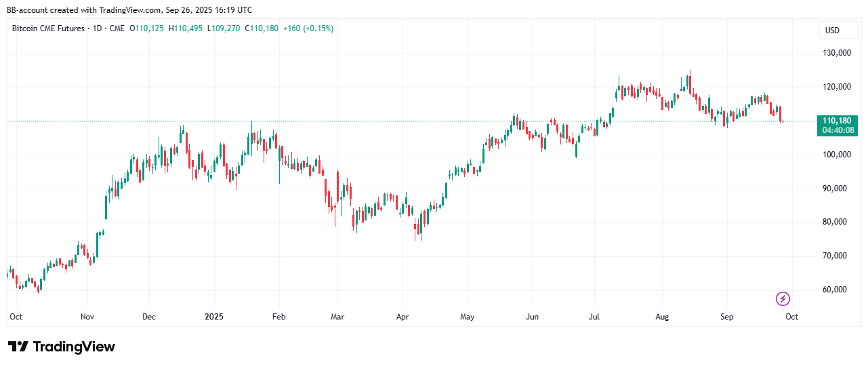Click the BB-account created with TradingView.com caption
This screenshot has width=868, height=367.
point(129,10)
